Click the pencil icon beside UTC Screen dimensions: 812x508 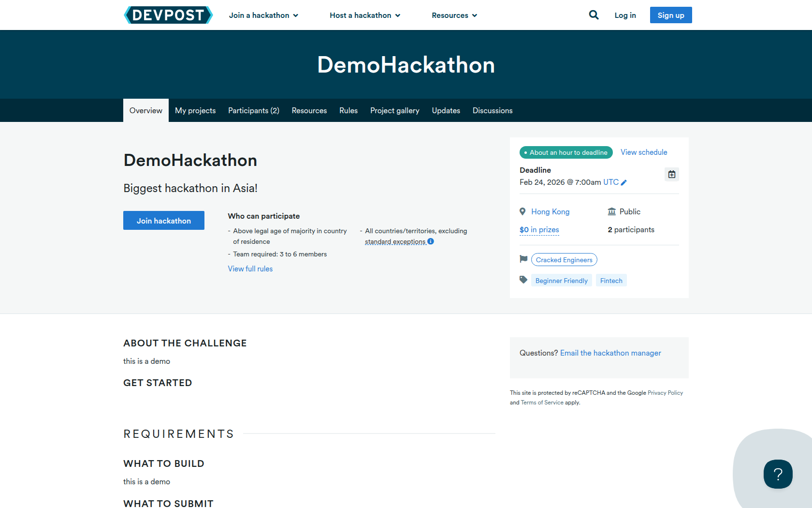pos(624,182)
